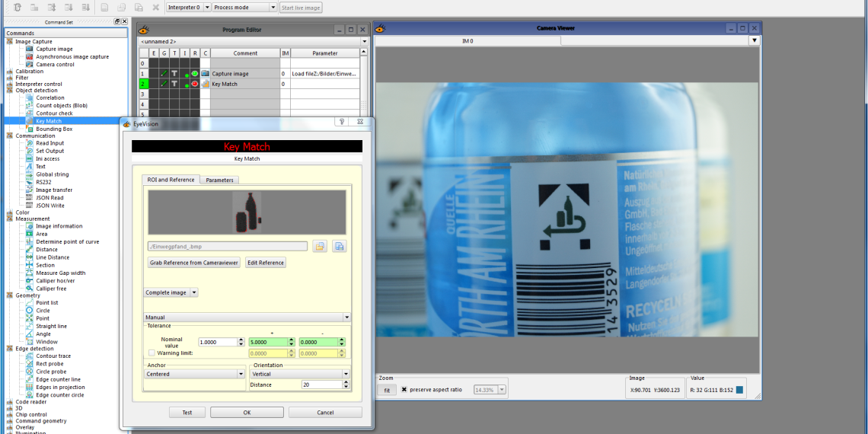Open the Anchor Centered dropdown
This screenshot has width=868, height=434.
[195, 375]
